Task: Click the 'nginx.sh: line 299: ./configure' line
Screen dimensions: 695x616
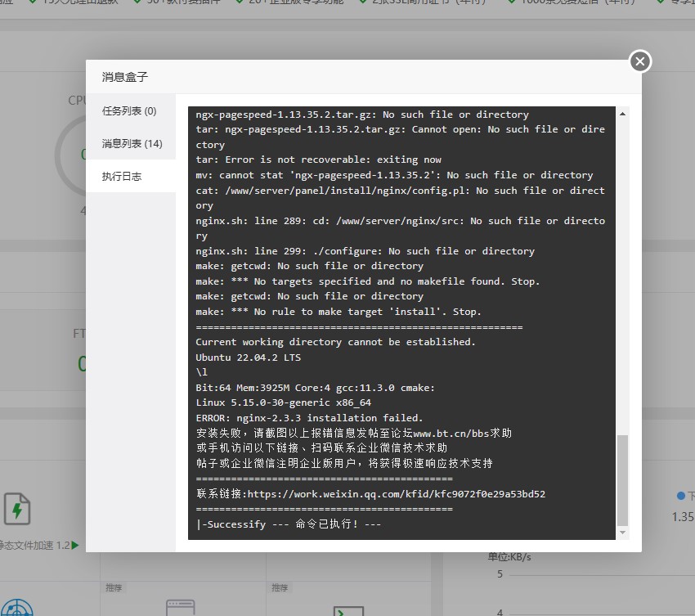Action: coord(365,251)
